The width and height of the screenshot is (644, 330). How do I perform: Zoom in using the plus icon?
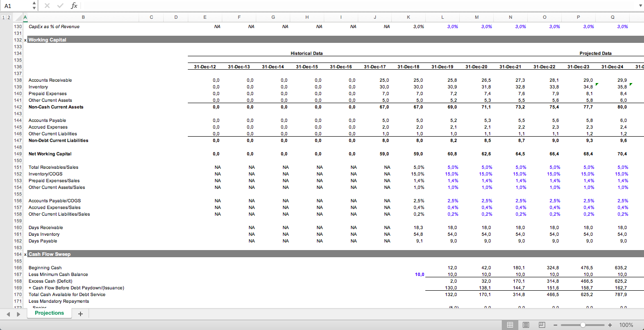point(610,325)
